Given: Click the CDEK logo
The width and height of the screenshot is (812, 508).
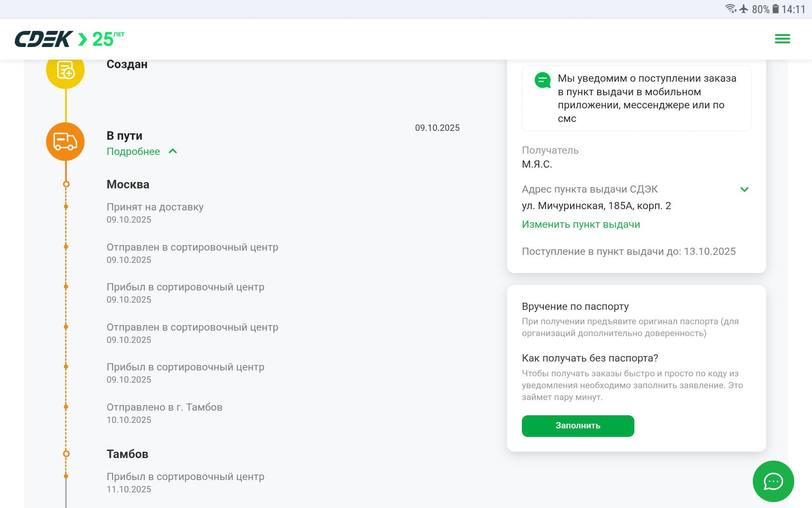Looking at the screenshot, I should [x=44, y=39].
